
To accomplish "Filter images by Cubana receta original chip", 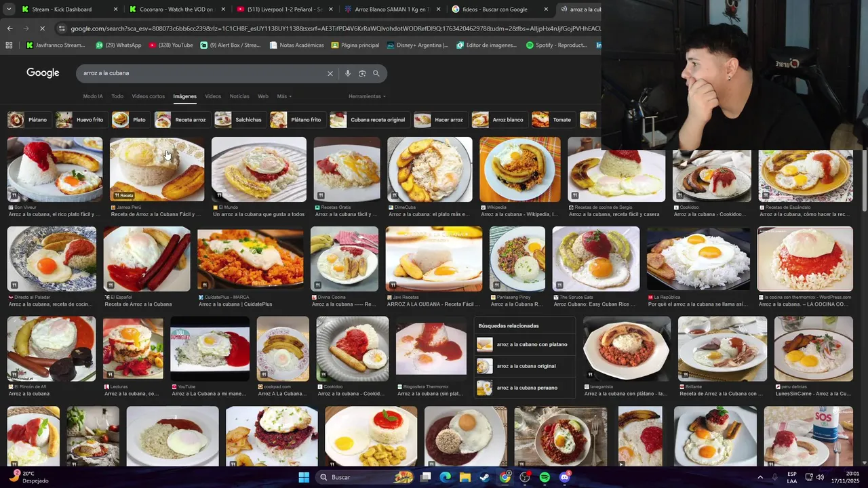I will click(368, 120).
